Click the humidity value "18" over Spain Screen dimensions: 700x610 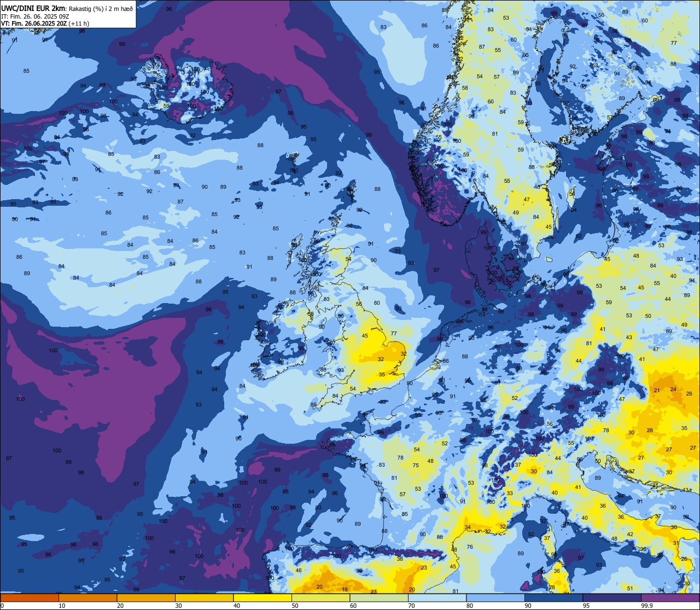345,589
